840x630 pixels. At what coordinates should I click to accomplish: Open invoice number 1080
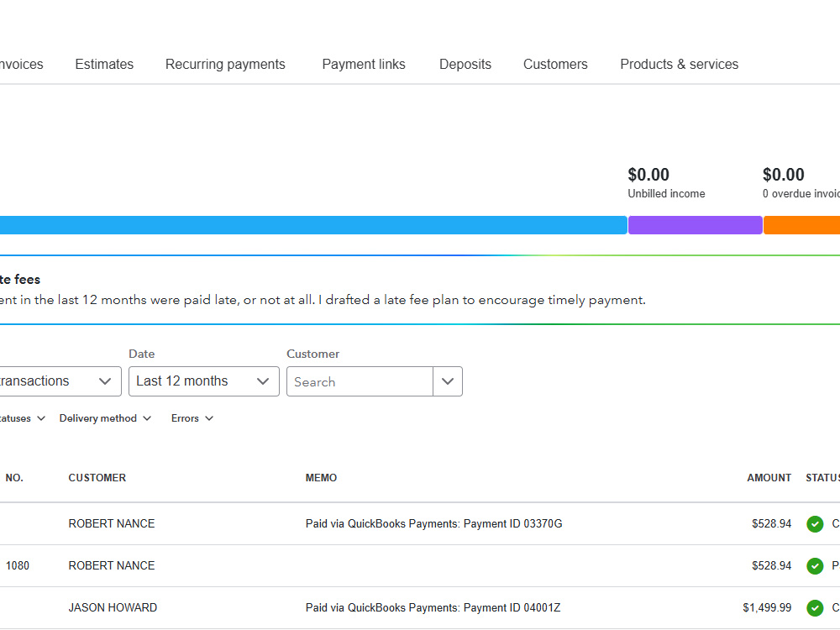(17, 565)
